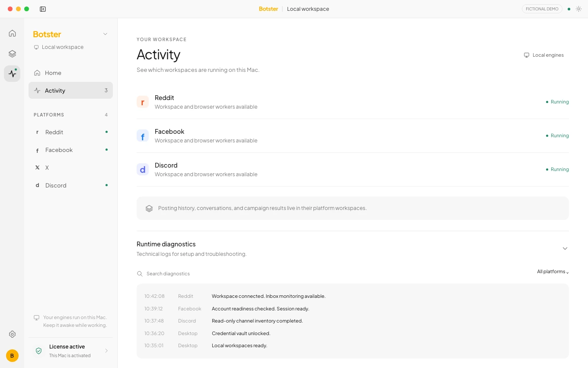This screenshot has height=368, width=588.
Task: Click Running status for Discord
Action: coord(557,170)
